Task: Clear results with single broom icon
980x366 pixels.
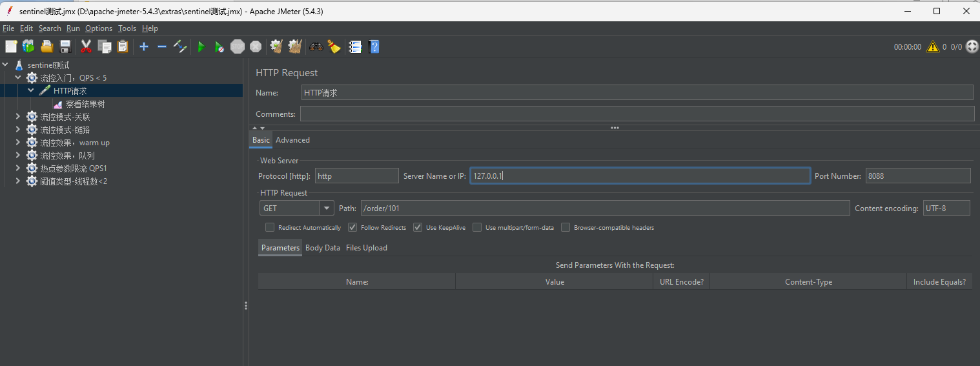Action: pos(276,46)
